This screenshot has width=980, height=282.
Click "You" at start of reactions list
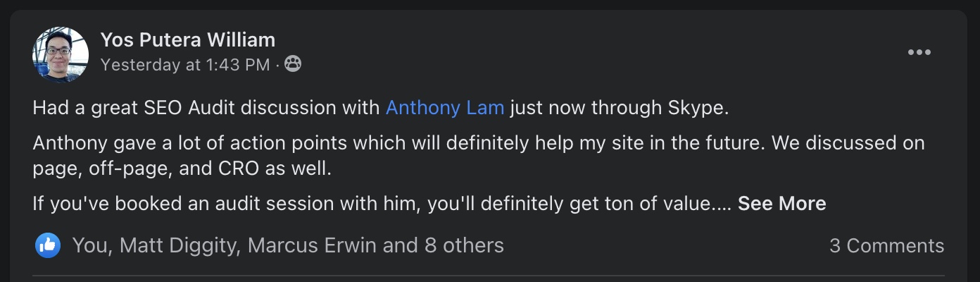90,245
